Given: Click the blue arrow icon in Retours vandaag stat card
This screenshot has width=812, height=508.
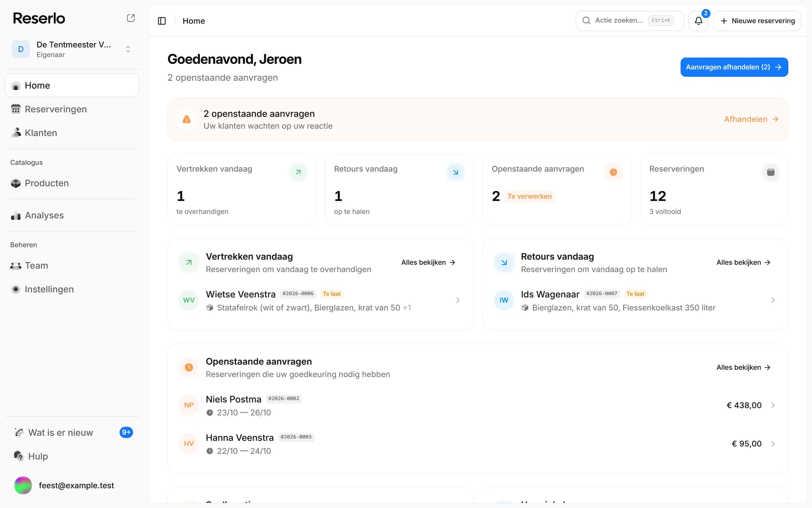Looking at the screenshot, I should (456, 172).
